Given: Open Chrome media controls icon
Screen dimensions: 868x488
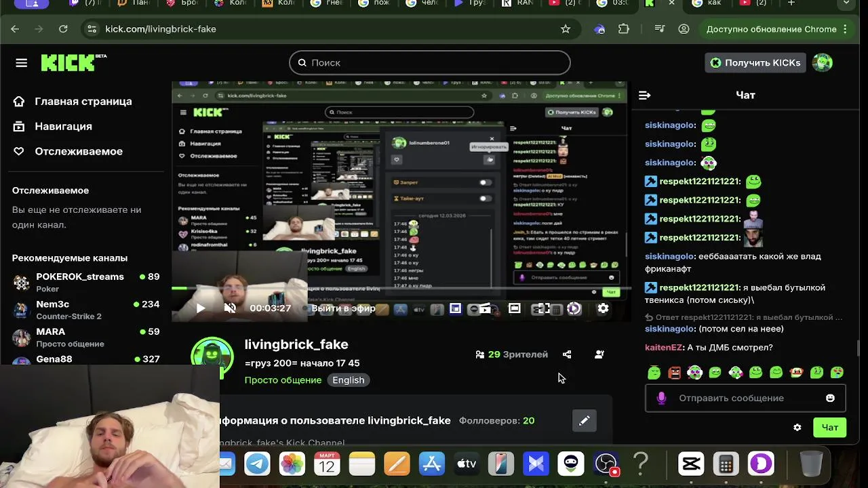Looking at the screenshot, I should (x=660, y=29).
